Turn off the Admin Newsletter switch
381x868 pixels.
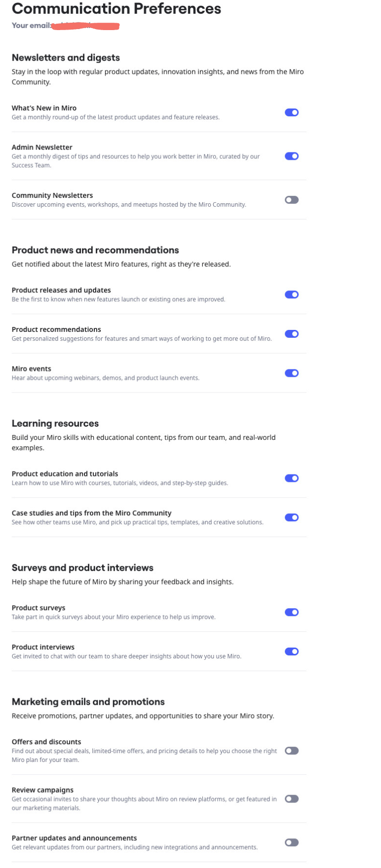point(291,156)
